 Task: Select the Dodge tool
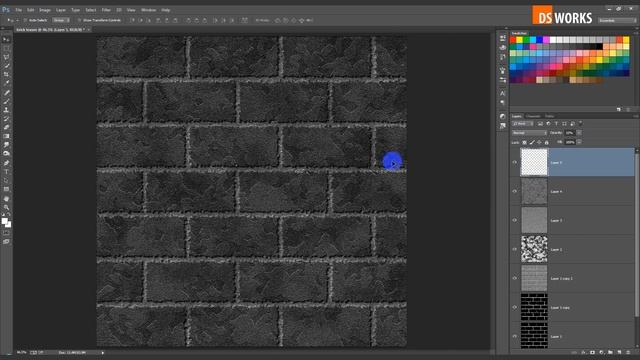point(6,153)
